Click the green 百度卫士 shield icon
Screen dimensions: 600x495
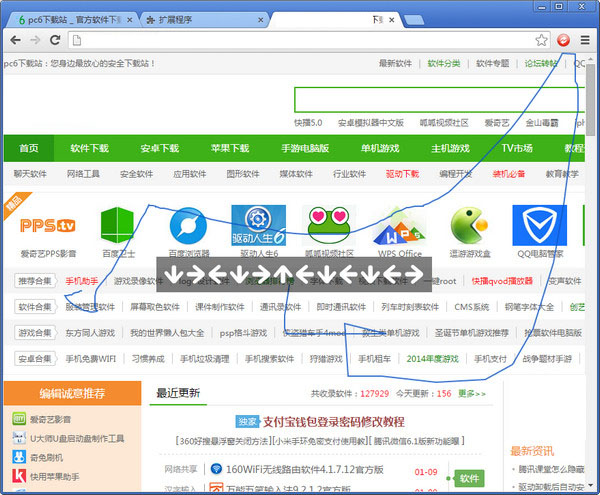click(x=117, y=225)
